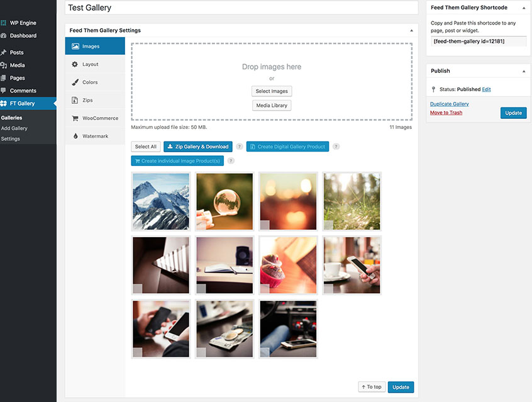Open help icon beside Create individual Image Product(s)
This screenshot has height=402, width=532.
(x=231, y=161)
